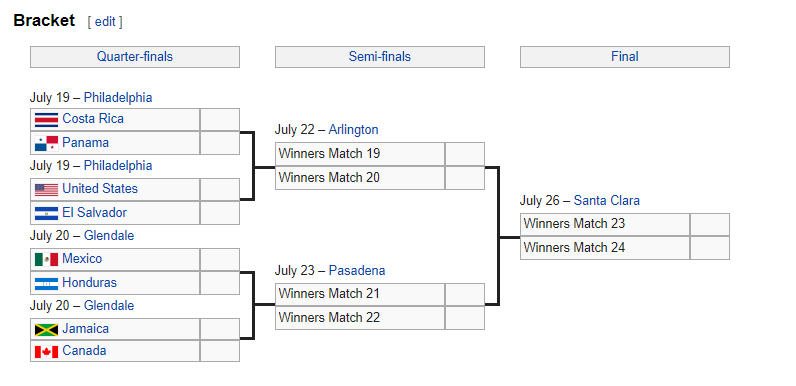Click the Winners Match 23 cell
This screenshot has width=796, height=386.
(605, 224)
